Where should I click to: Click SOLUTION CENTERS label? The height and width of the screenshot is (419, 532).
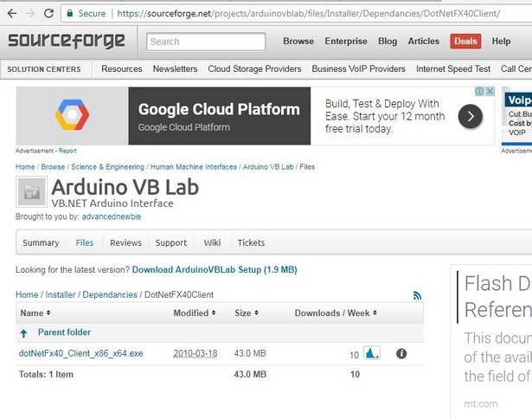point(44,69)
